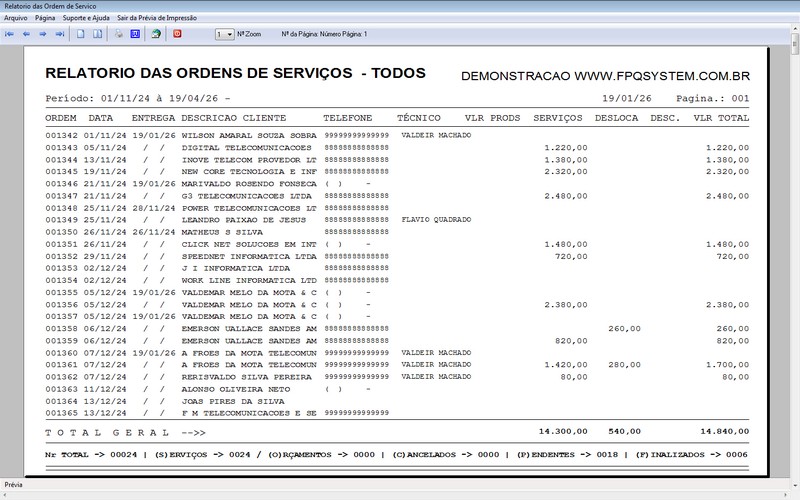
Task: Click the vertical scrollbar up arrow
Action: (795, 28)
